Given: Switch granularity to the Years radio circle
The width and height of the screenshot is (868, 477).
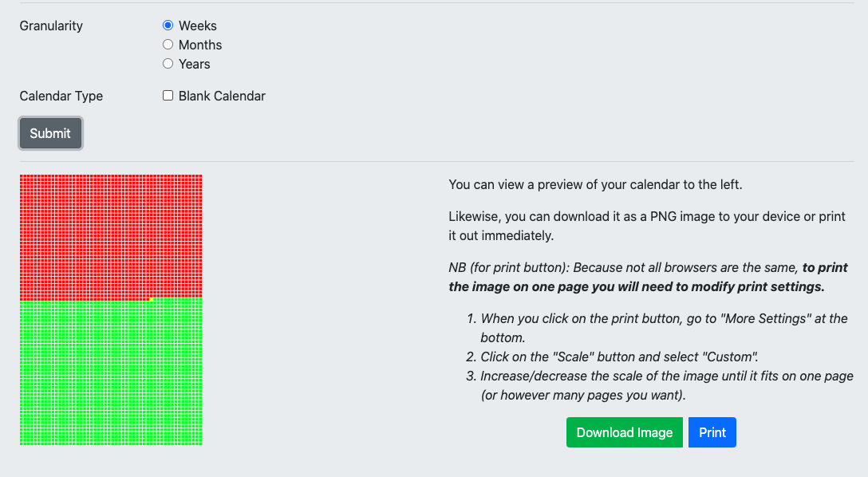Looking at the screenshot, I should (x=168, y=64).
